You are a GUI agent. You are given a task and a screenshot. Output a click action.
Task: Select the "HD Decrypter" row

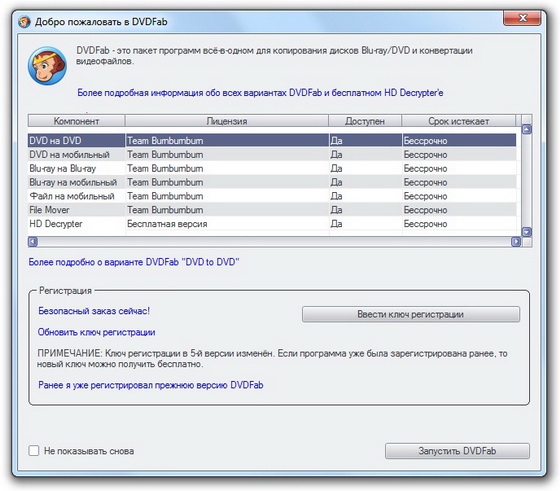click(x=272, y=224)
